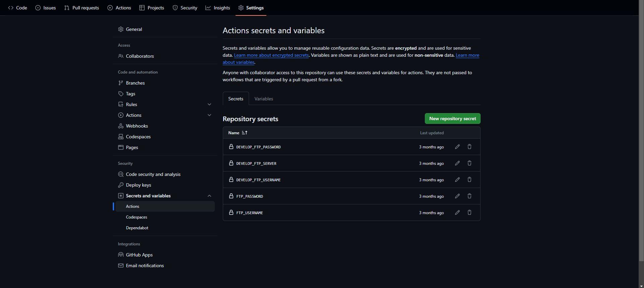Expand the Actions sidebar section chevron
The image size is (644, 288).
tap(209, 115)
